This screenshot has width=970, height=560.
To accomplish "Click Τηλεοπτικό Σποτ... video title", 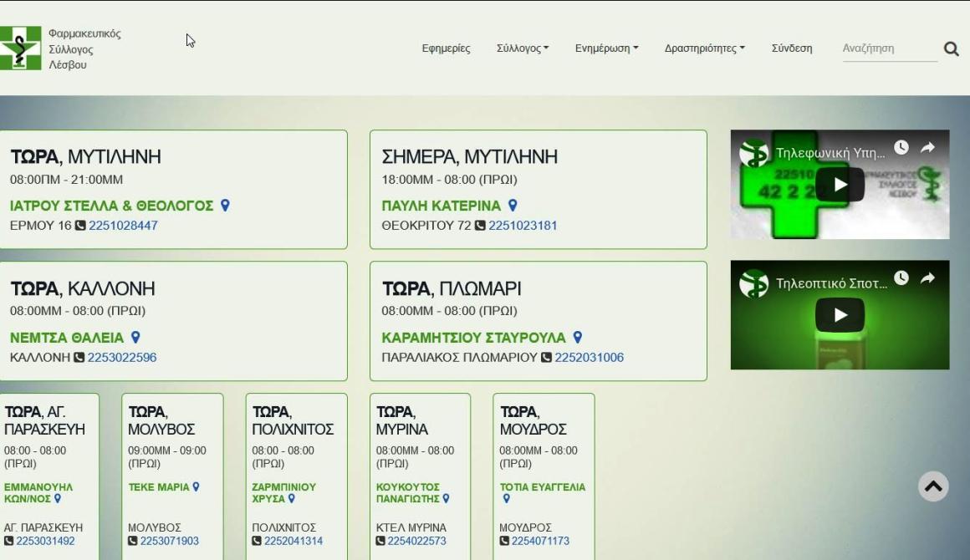I will click(x=831, y=283).
